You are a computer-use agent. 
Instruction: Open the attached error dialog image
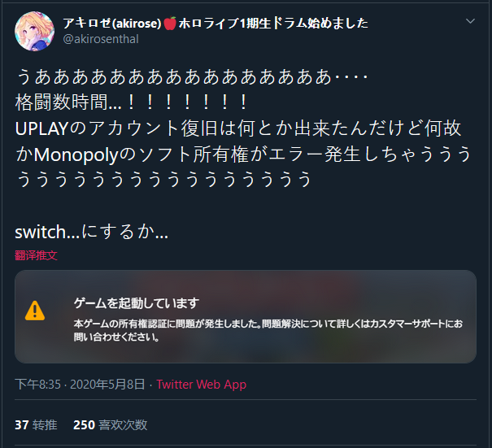click(x=246, y=316)
